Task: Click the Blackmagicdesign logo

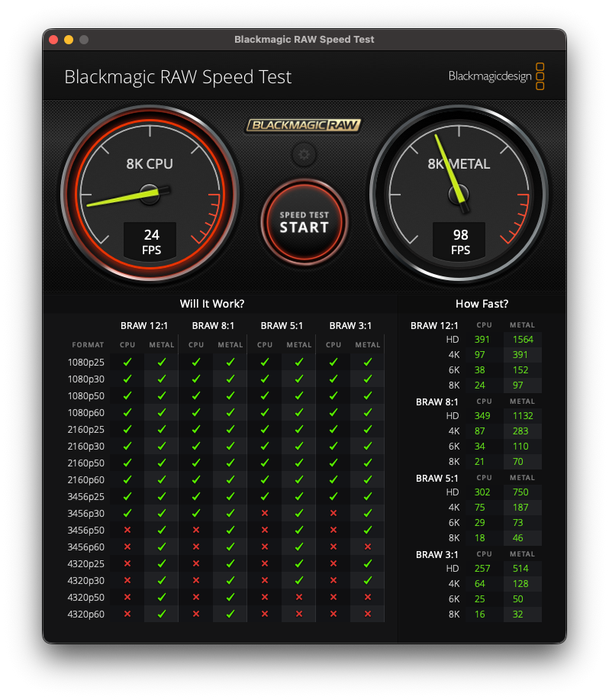Action: [x=496, y=76]
